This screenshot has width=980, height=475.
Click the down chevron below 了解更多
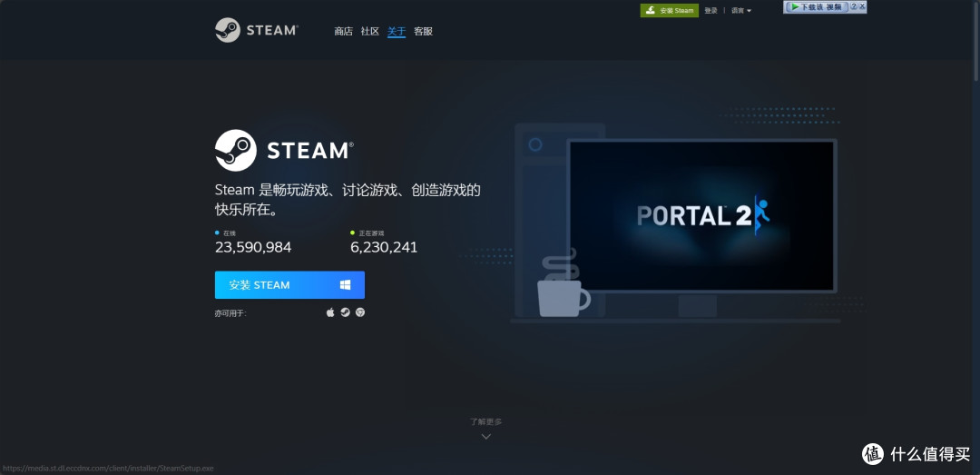[x=486, y=436]
